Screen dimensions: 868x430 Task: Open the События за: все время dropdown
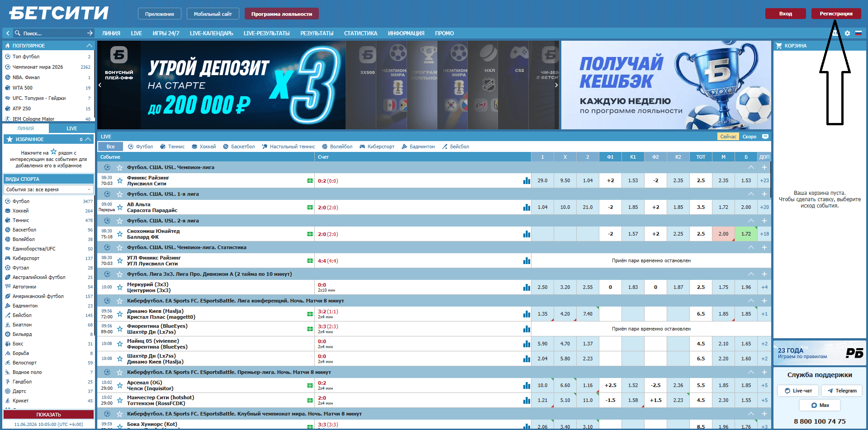(48, 189)
